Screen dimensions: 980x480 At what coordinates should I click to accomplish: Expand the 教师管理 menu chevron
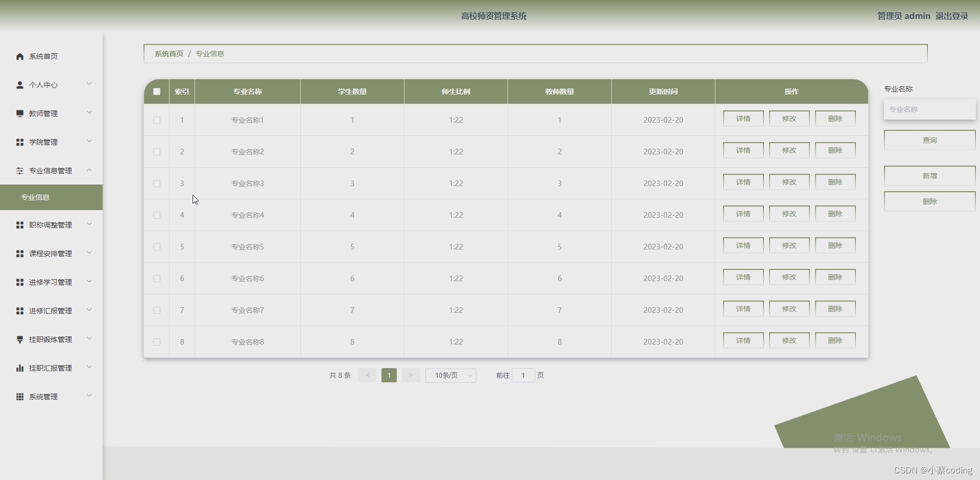tap(89, 112)
